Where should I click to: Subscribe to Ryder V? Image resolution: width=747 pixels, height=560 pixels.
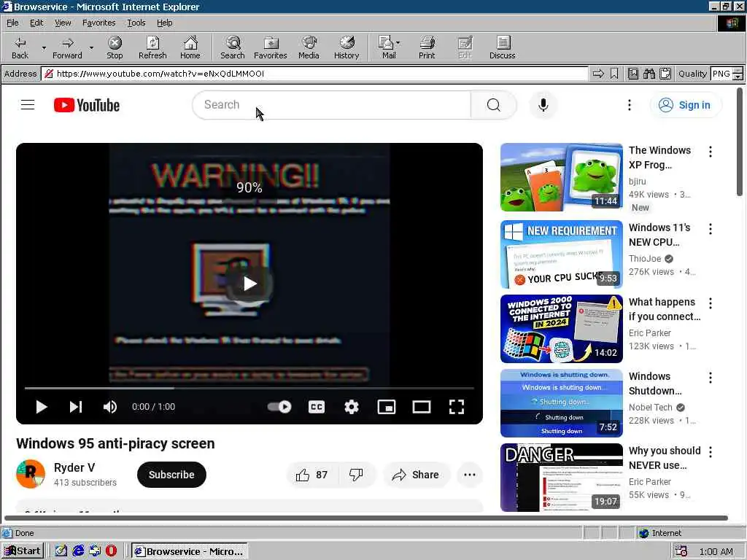pyautogui.click(x=171, y=474)
